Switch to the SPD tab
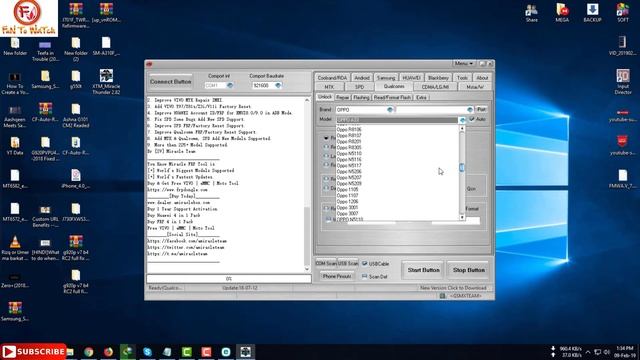 [x=359, y=87]
